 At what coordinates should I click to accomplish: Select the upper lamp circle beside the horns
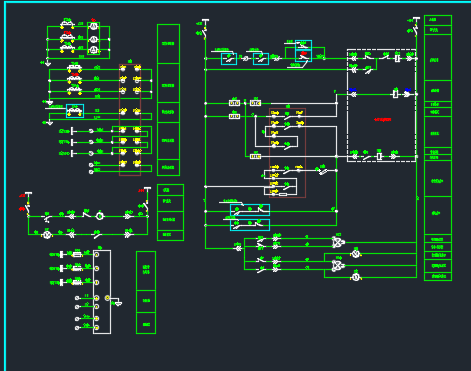[x=356, y=254]
